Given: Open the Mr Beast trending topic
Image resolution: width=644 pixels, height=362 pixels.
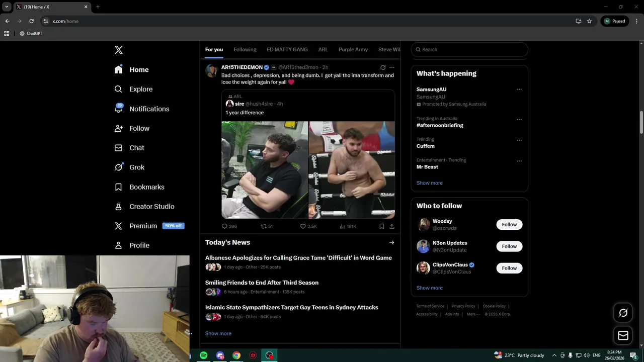Looking at the screenshot, I should pos(427,167).
